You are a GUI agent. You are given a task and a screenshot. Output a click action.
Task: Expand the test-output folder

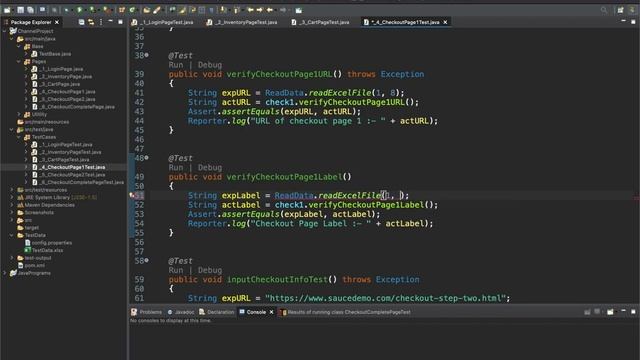[12, 258]
